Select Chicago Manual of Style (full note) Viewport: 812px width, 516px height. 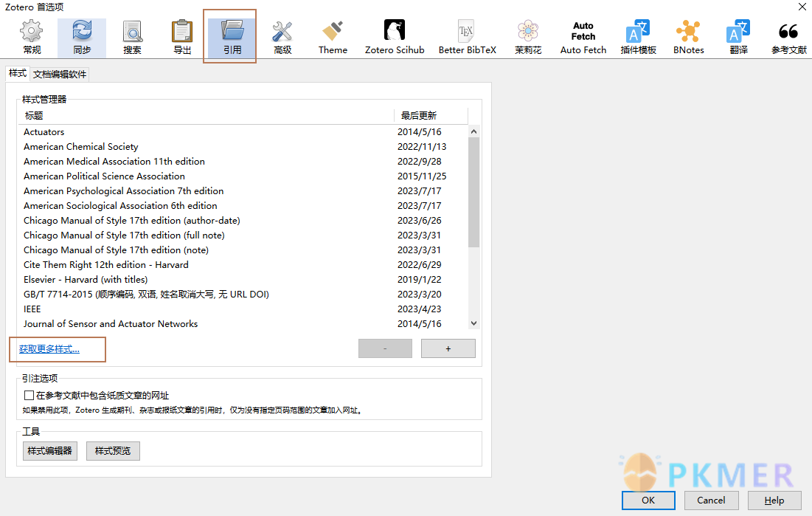pos(243,235)
